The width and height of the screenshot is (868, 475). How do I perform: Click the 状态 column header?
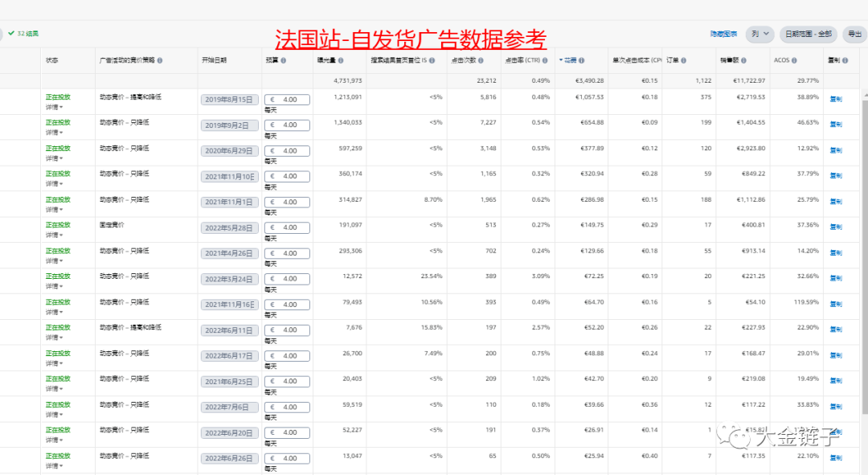tap(52, 60)
